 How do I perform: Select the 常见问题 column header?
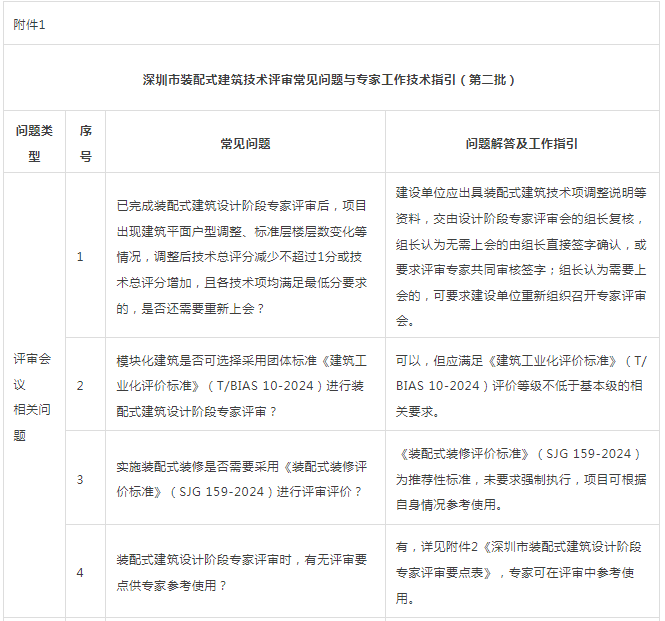245,143
